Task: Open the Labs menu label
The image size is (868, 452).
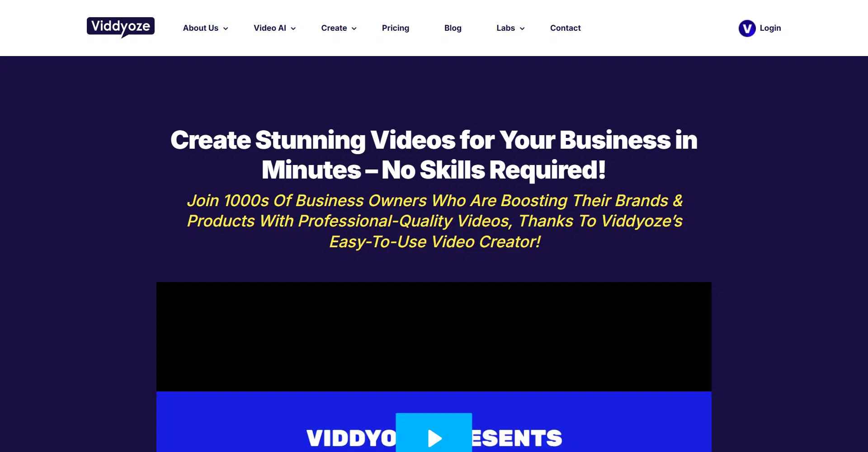Action: point(505,28)
